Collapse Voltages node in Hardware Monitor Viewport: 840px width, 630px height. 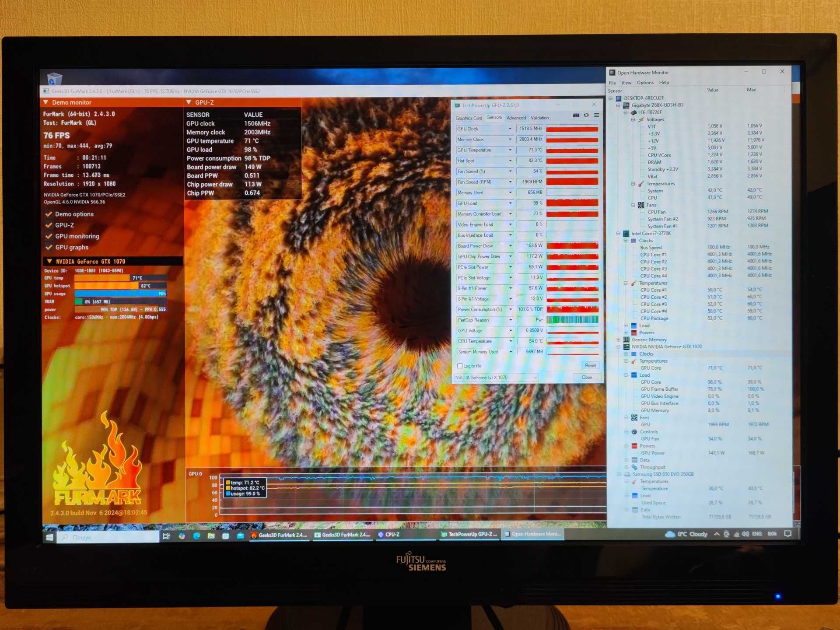click(633, 119)
